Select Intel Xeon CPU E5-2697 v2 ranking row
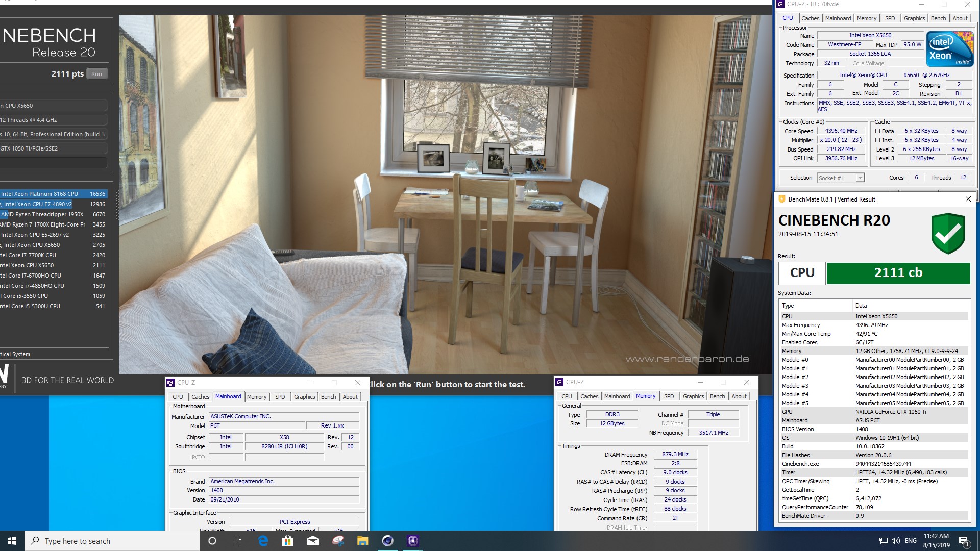 (54, 235)
